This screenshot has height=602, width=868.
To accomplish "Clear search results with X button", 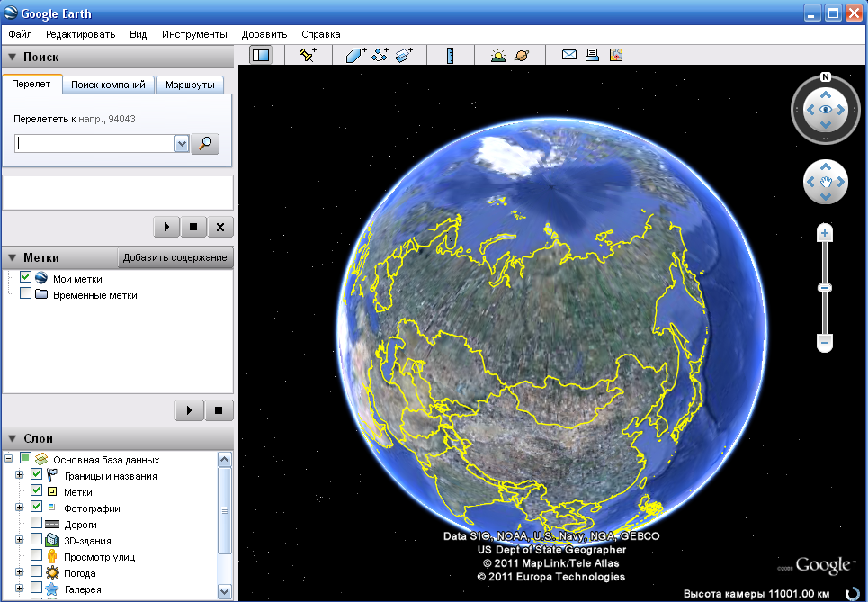I will coord(219,227).
